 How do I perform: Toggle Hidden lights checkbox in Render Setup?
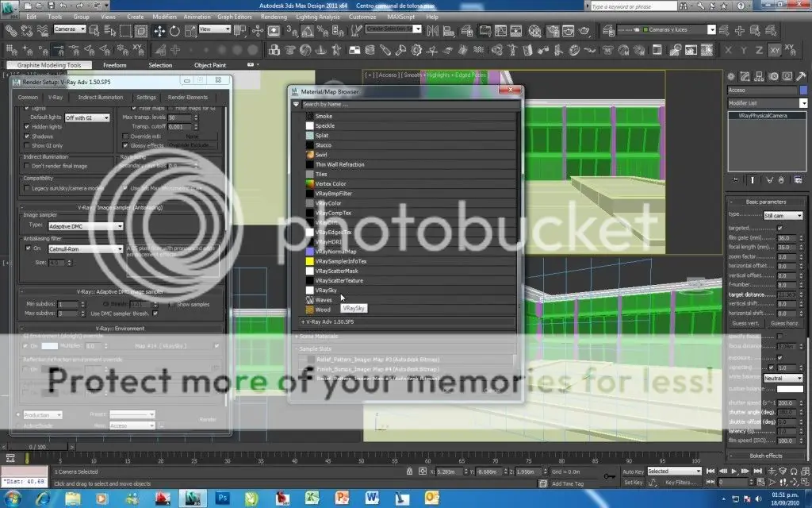coord(27,126)
